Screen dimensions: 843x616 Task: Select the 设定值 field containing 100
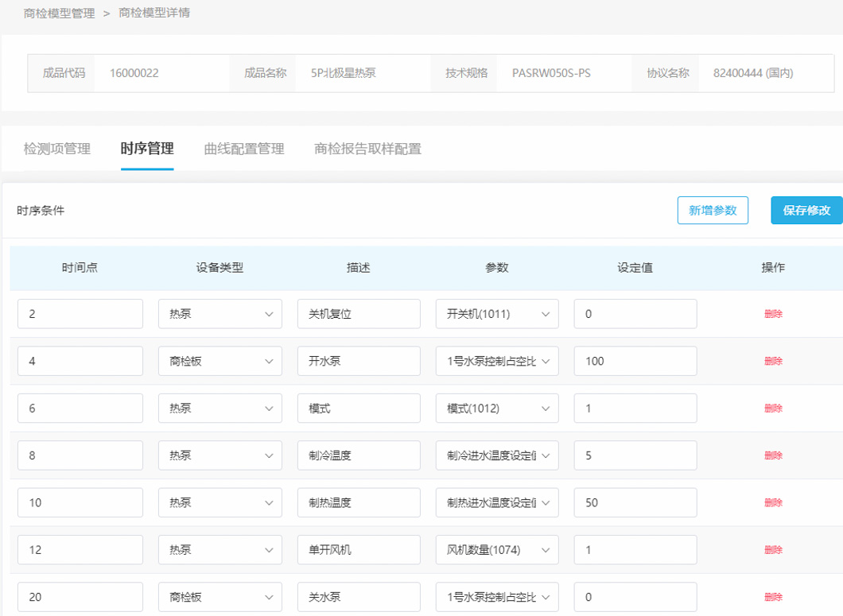point(635,360)
